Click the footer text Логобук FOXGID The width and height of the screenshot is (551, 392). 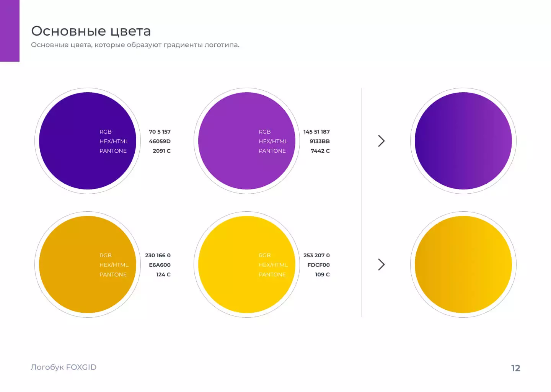pos(64,367)
